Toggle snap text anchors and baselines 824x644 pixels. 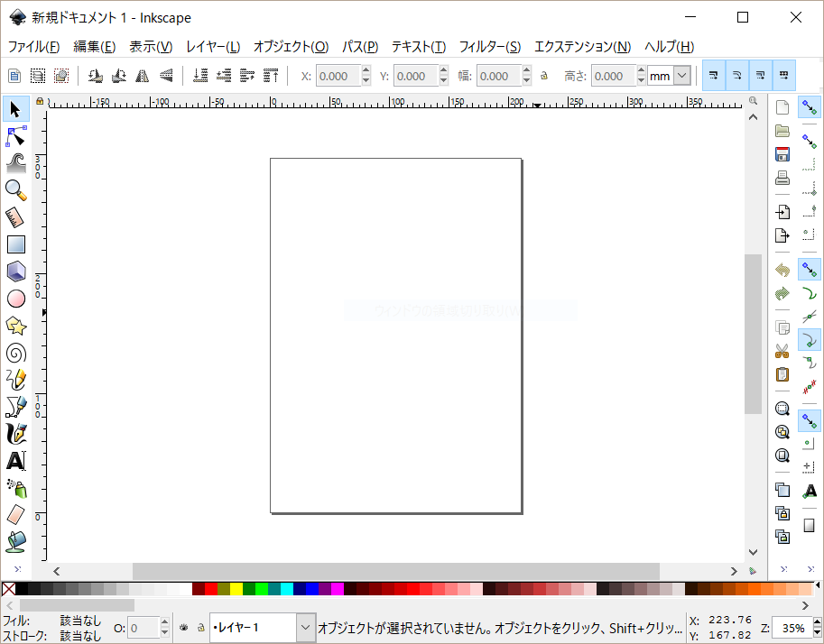(x=810, y=492)
